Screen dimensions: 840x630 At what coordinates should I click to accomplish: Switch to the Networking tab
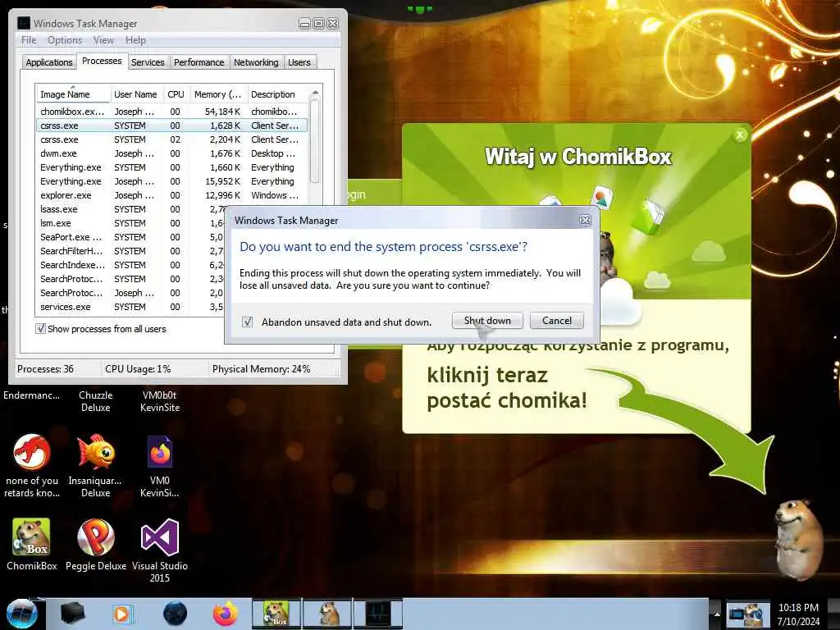[x=256, y=62]
